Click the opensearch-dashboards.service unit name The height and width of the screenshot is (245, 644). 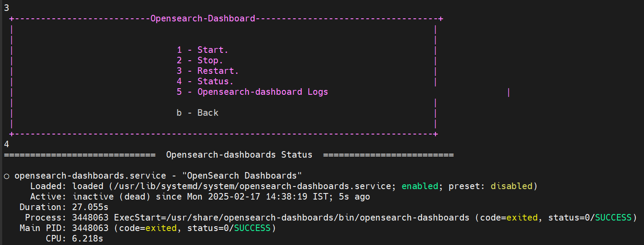(90, 176)
